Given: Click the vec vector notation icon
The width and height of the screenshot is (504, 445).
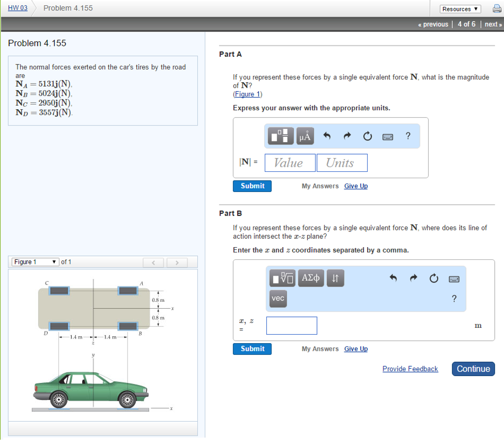Looking at the screenshot, I should tap(278, 298).
